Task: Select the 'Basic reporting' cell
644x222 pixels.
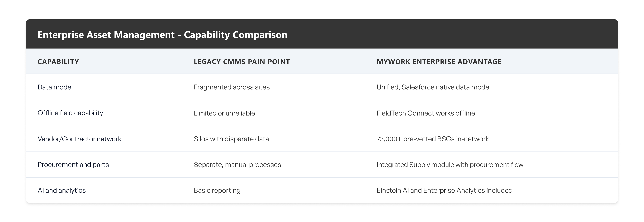Action: click(217, 190)
